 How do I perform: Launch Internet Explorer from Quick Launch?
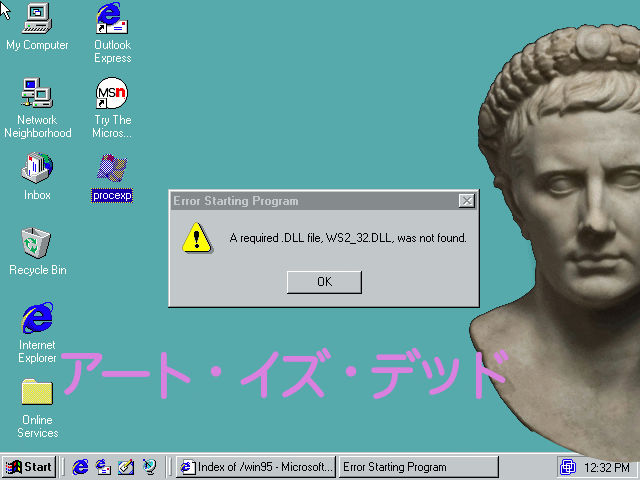(x=81, y=467)
